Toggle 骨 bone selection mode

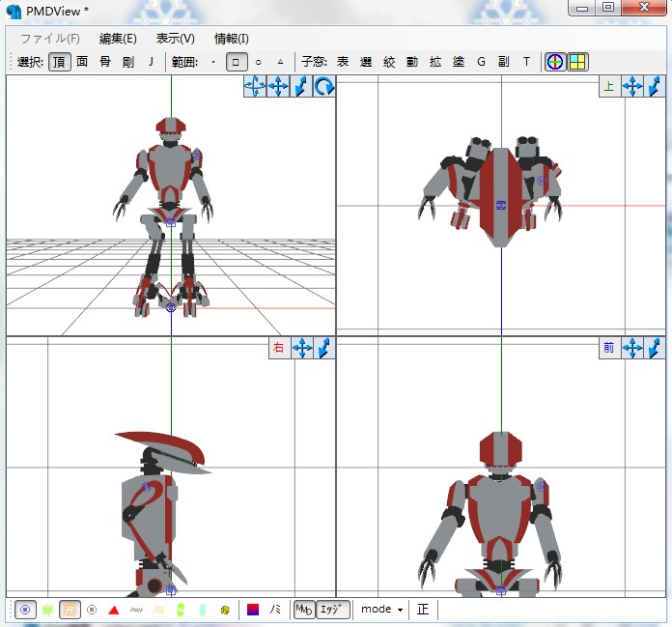click(x=105, y=62)
